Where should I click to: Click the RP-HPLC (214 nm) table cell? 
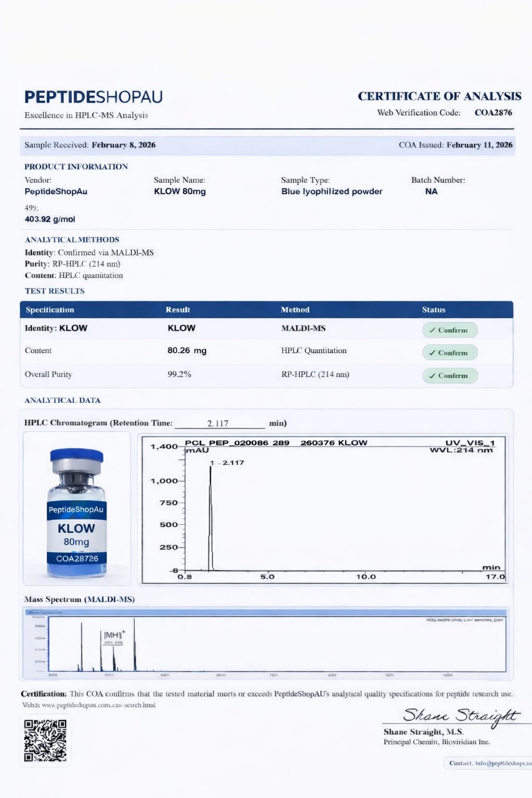(315, 374)
